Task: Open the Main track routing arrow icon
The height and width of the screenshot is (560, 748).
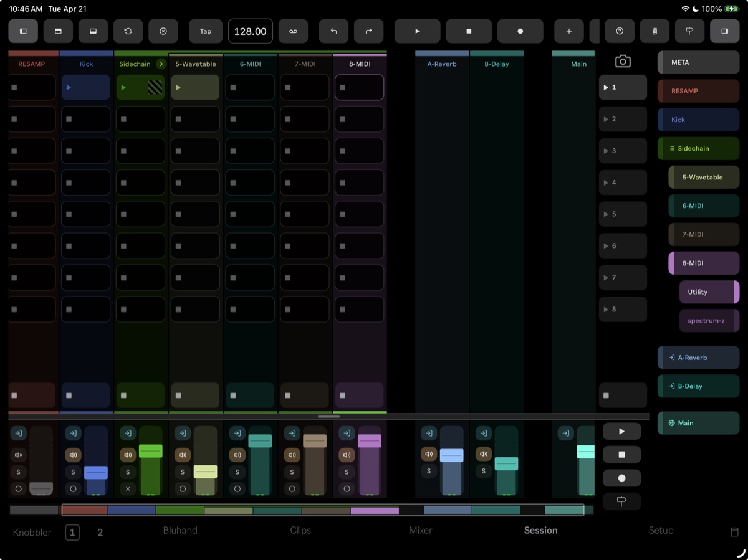Action: [565, 434]
